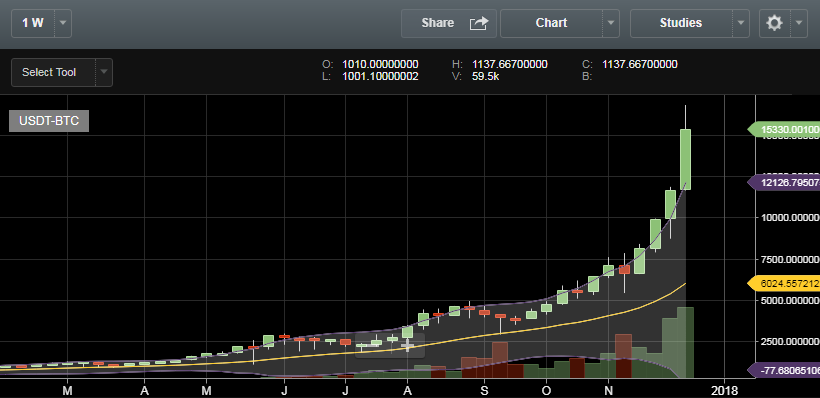Open the 1 W timeframe selector
The width and height of the screenshot is (820, 398).
click(33, 23)
